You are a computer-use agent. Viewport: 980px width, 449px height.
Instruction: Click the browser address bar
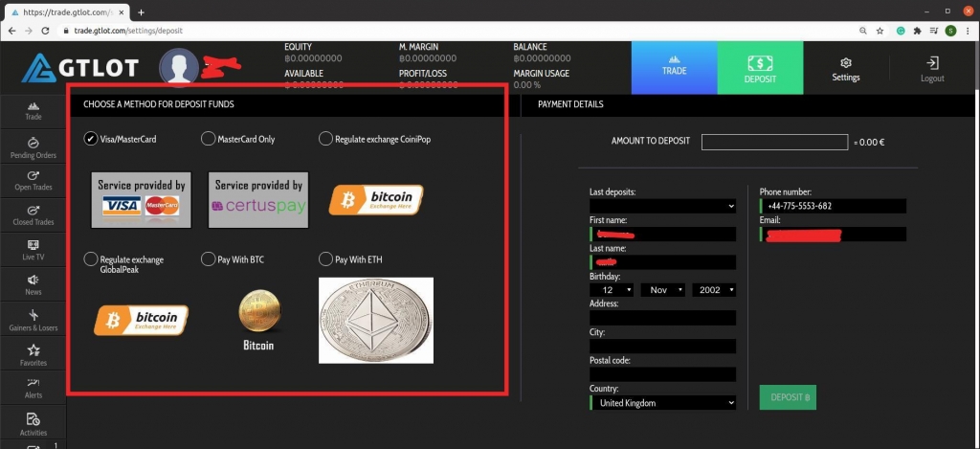click(x=457, y=31)
